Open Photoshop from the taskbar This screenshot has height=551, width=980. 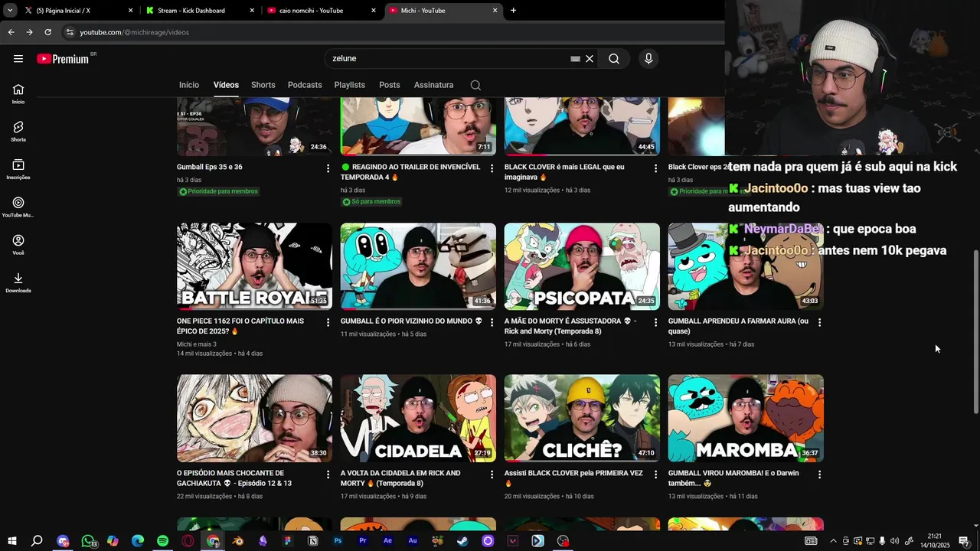tap(338, 541)
